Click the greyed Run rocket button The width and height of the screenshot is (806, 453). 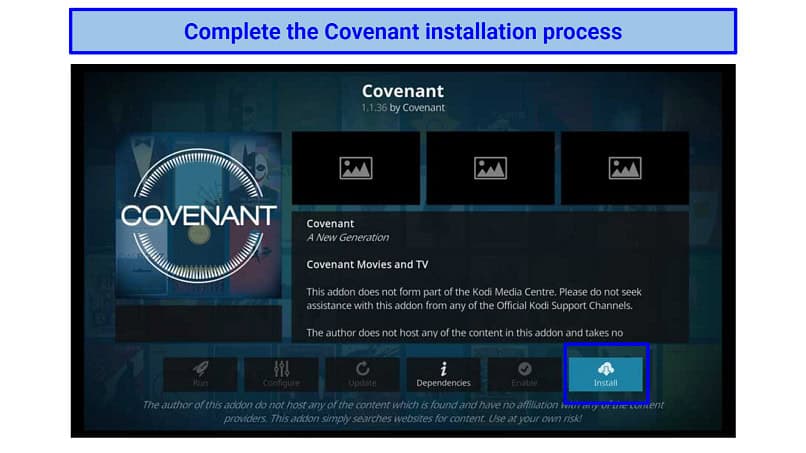tap(200, 374)
